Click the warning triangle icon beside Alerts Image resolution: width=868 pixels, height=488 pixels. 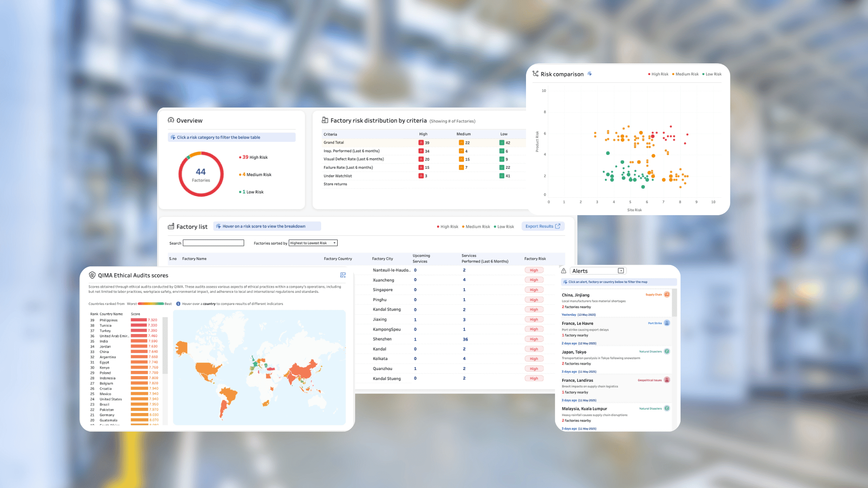[x=563, y=270]
